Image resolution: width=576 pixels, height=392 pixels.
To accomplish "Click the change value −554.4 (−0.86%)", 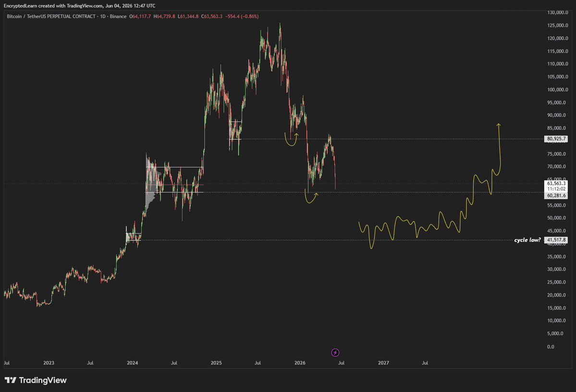I will pos(242,16).
